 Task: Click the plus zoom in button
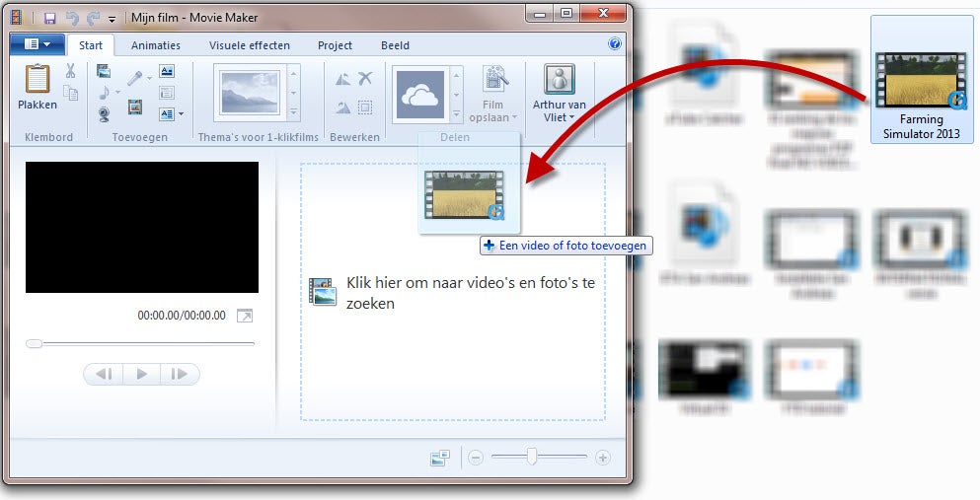[x=602, y=459]
